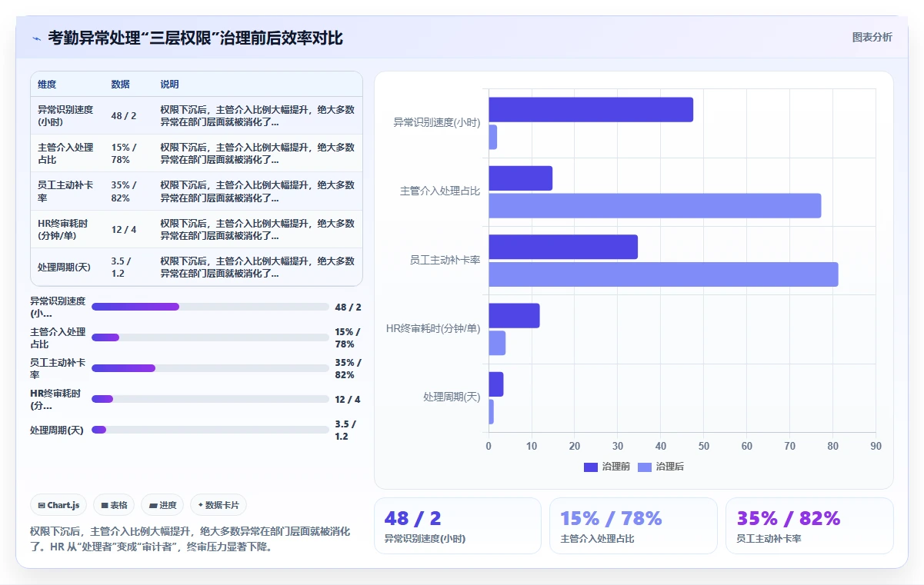924x585 pixels.
Task: Open the 48 / 2 data card
Action: [458, 526]
